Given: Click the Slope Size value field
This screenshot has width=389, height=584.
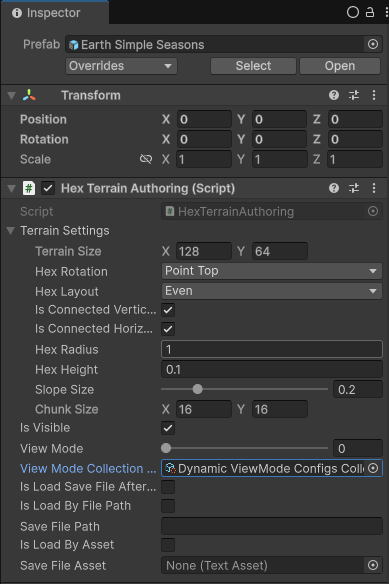Looking at the screenshot, I should point(358,390).
